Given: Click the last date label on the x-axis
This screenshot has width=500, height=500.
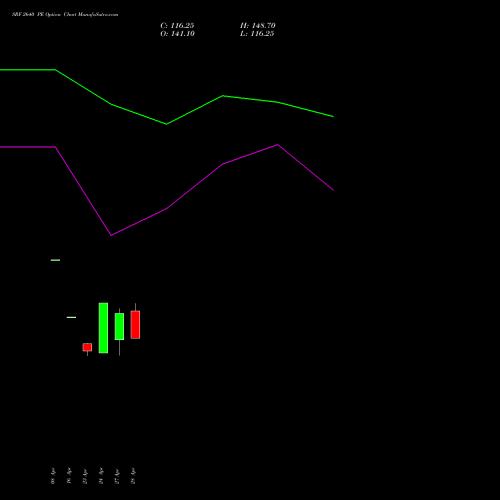Looking at the screenshot, I should [133, 476].
